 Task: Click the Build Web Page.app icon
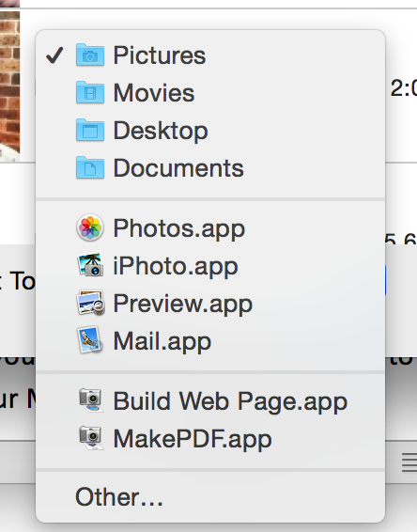coord(90,400)
